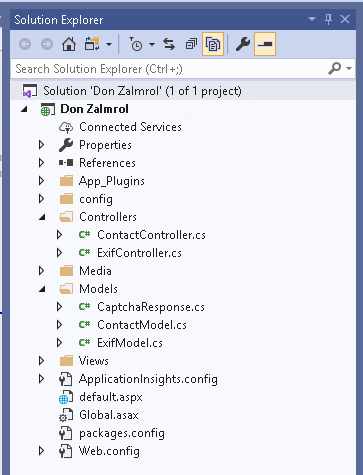Click the Web.config file icon
This screenshot has height=475, width=363.
66,451
